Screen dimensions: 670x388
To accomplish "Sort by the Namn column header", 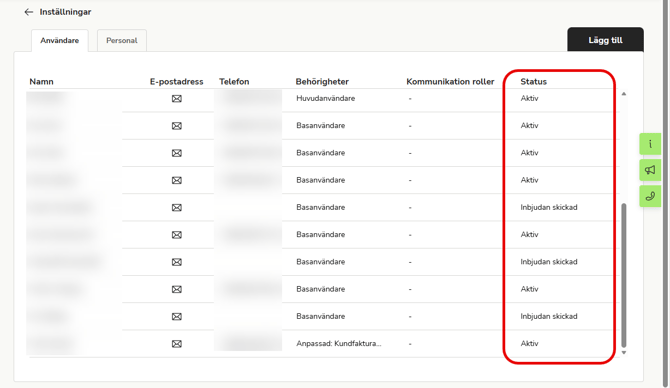I will (x=41, y=82).
